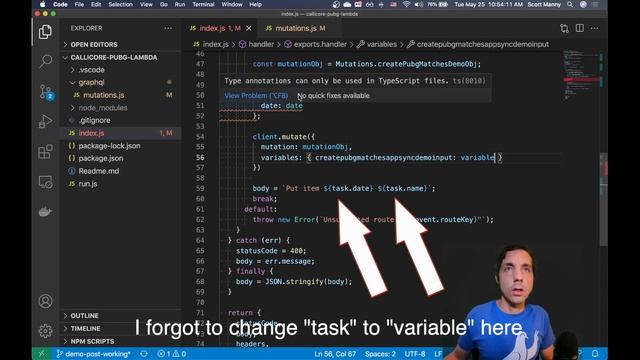This screenshot has width=640, height=360.
Task: Click the volume icon in menu bar
Action: click(419, 4)
